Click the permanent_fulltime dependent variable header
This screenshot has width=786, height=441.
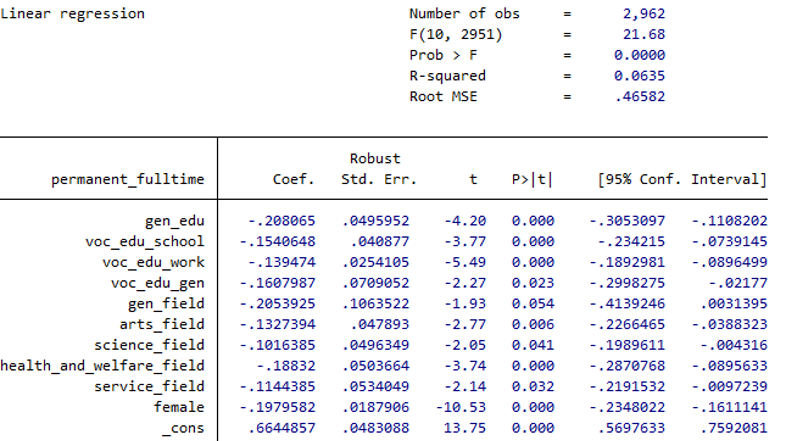click(128, 180)
